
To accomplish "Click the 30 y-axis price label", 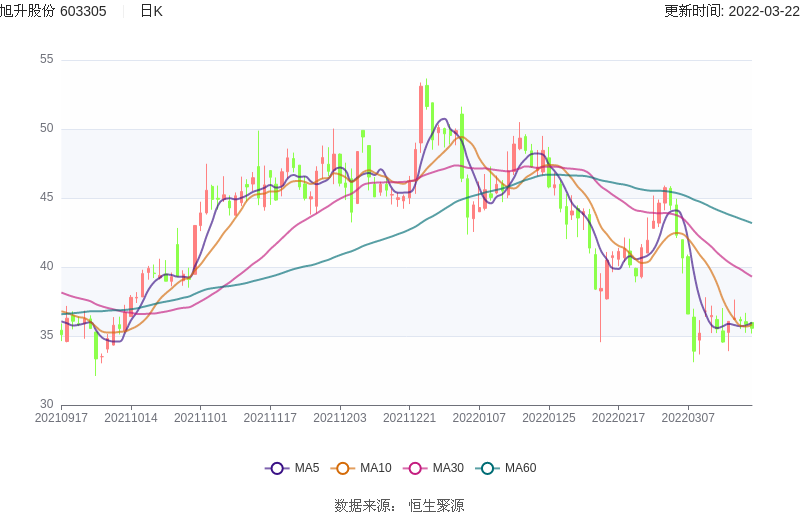I will tap(46, 404).
